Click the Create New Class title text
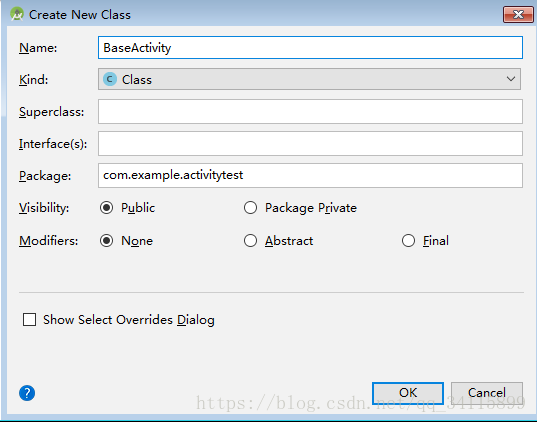 coord(80,15)
